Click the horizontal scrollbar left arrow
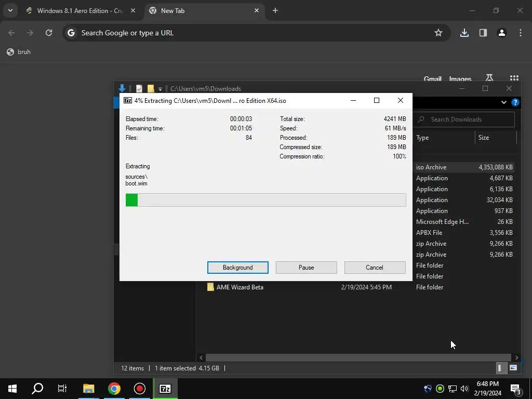532x399 pixels. (x=201, y=357)
